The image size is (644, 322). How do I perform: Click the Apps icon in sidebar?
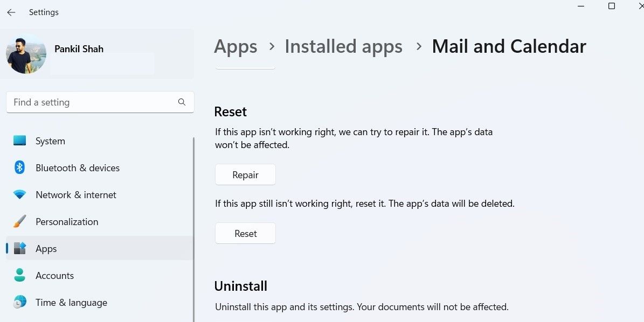pos(20,249)
